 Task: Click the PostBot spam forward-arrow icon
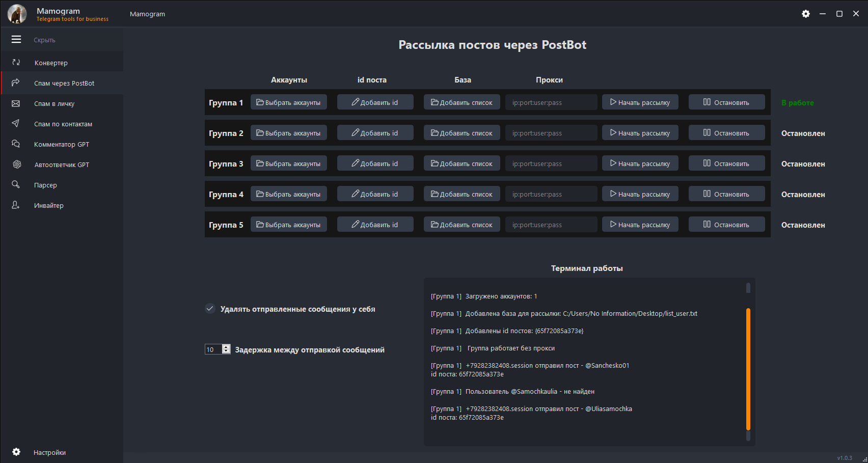tap(16, 83)
